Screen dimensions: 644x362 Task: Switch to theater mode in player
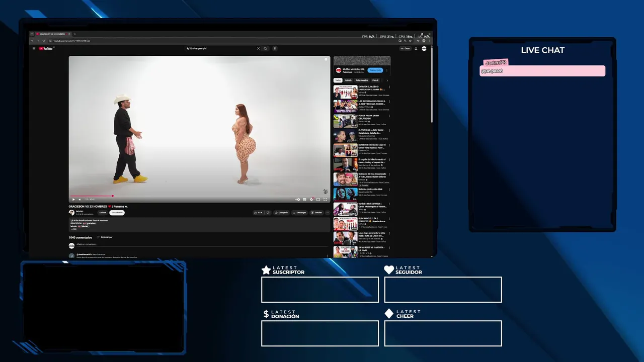[318, 199]
